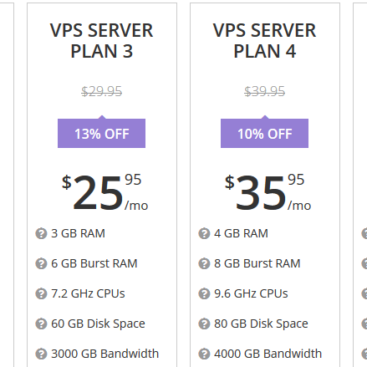Viewport: 367px width, 367px height.
Task: Click the 13% OFF badge
Action: [102, 133]
